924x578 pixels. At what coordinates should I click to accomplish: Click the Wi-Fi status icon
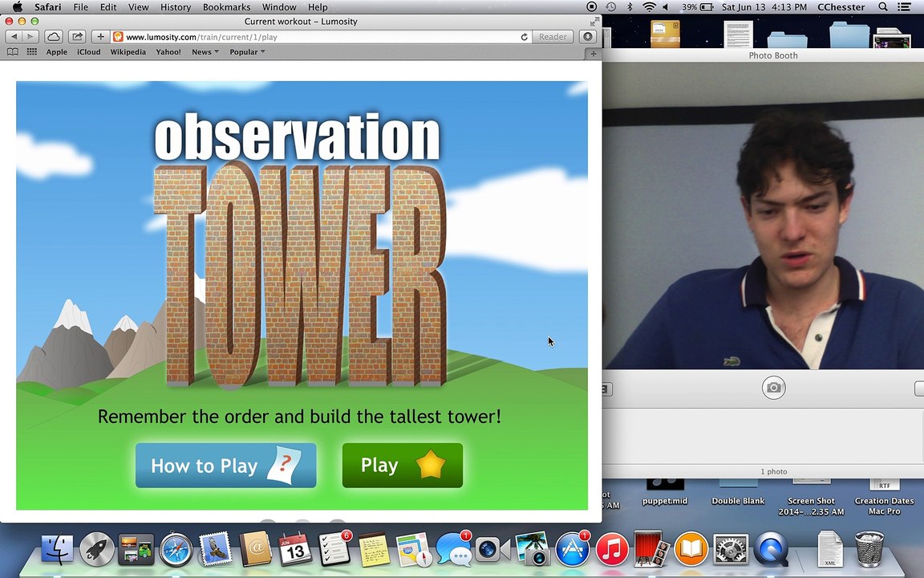click(649, 7)
